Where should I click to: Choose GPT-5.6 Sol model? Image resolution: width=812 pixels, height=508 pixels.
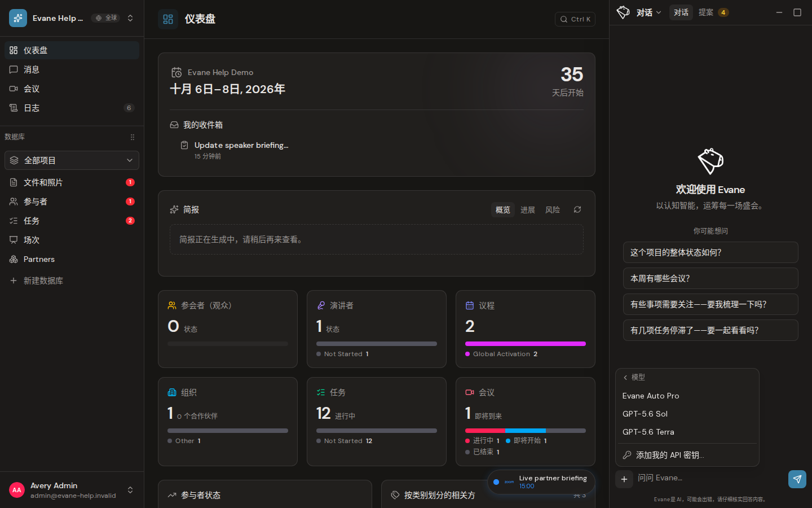coord(687,414)
